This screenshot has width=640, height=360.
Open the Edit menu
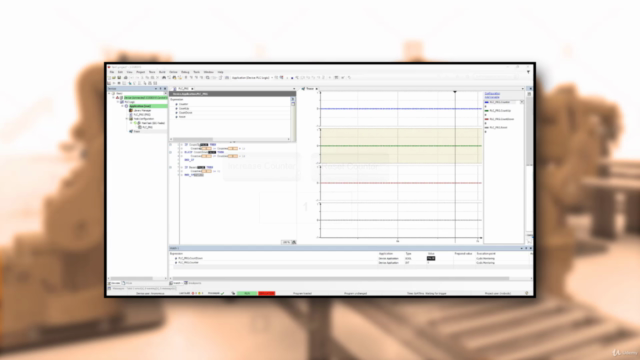[120, 72]
